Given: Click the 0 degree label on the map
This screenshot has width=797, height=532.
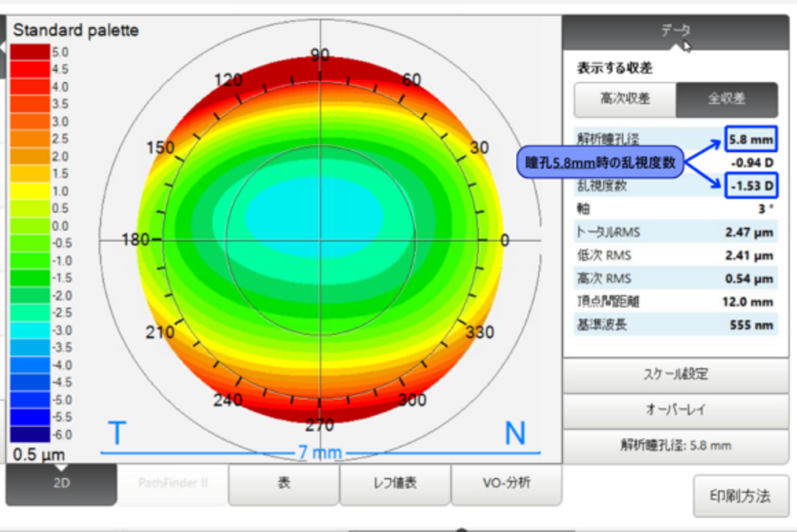Looking at the screenshot, I should 504,240.
